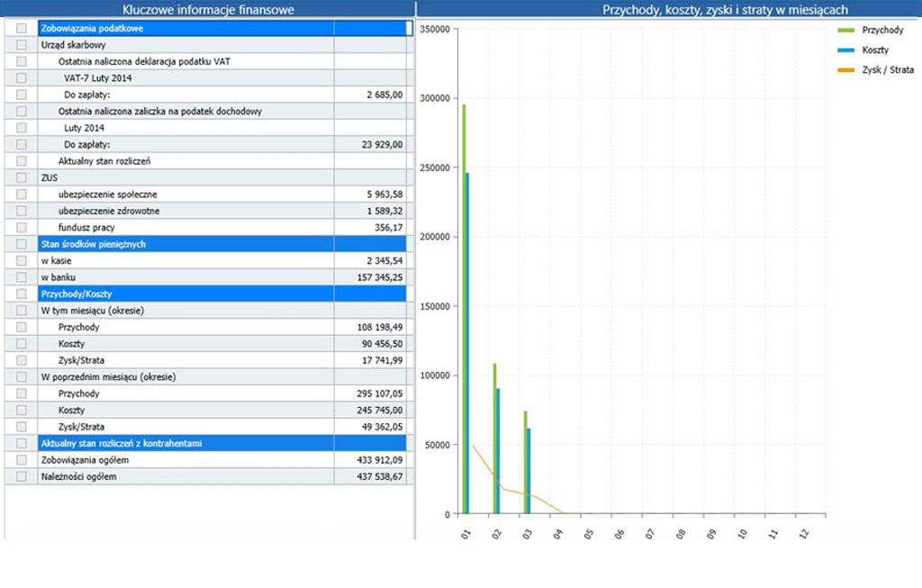Tick checkbox beside Zobowiązania ogółem
Screen dimensions: 922x588
tap(22, 460)
